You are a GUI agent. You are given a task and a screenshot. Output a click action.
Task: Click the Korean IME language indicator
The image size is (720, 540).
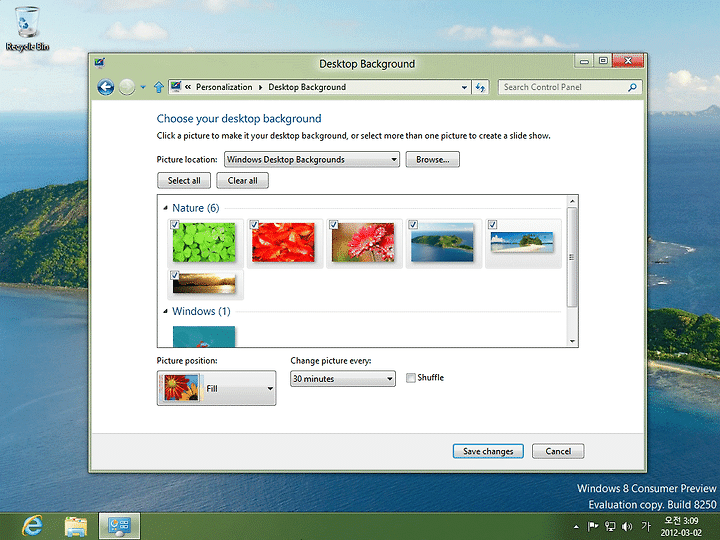pyautogui.click(x=646, y=526)
